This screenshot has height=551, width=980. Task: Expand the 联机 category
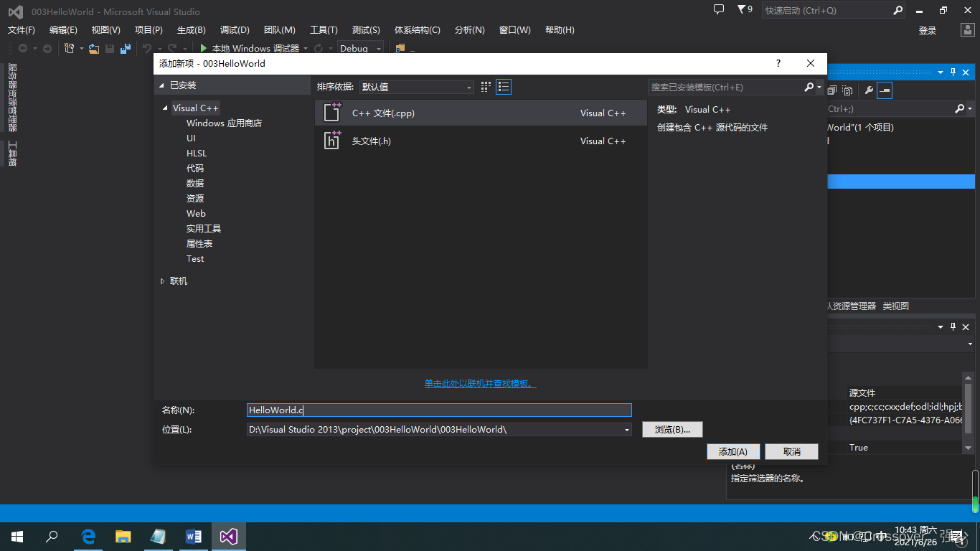pyautogui.click(x=163, y=281)
